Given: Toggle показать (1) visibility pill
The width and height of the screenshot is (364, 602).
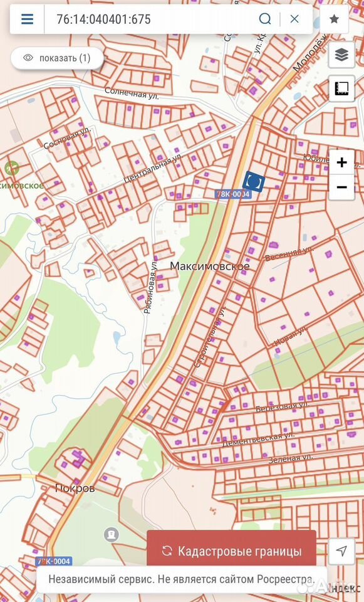Looking at the screenshot, I should (57, 58).
